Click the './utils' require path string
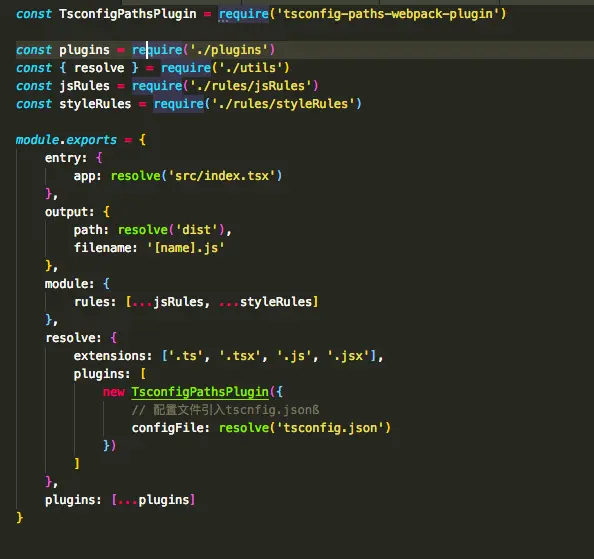The height and width of the screenshot is (559, 594). tap(251, 68)
